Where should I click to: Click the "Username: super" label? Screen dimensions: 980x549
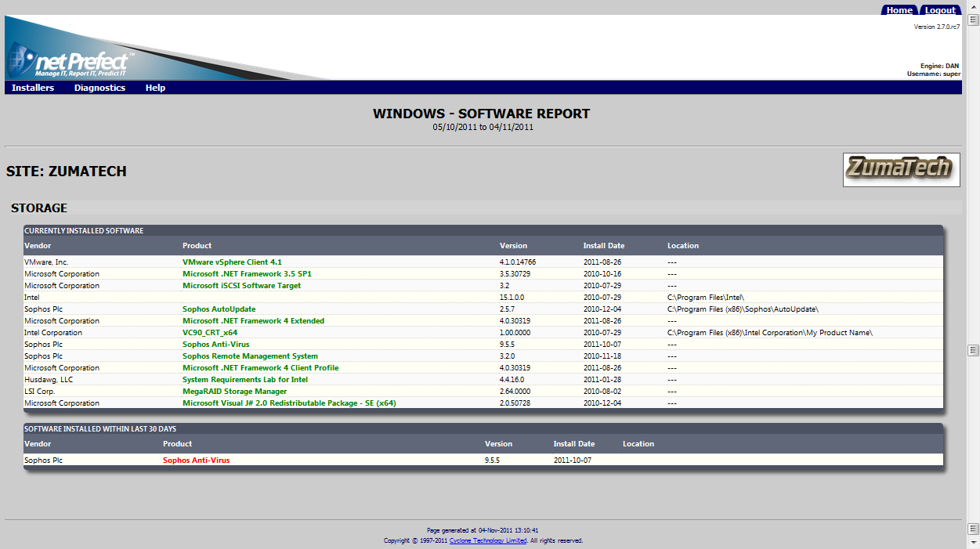click(x=934, y=74)
